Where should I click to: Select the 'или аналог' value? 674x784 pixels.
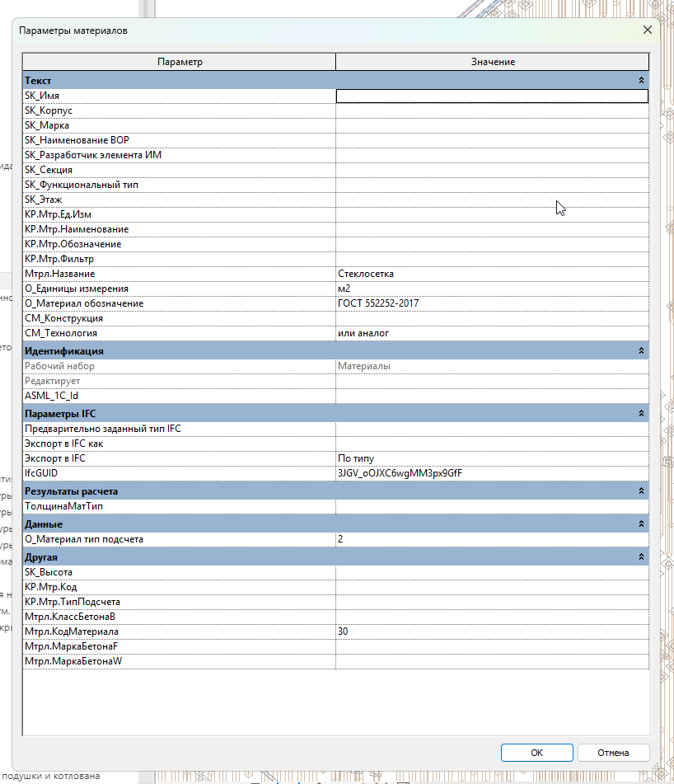(492, 333)
